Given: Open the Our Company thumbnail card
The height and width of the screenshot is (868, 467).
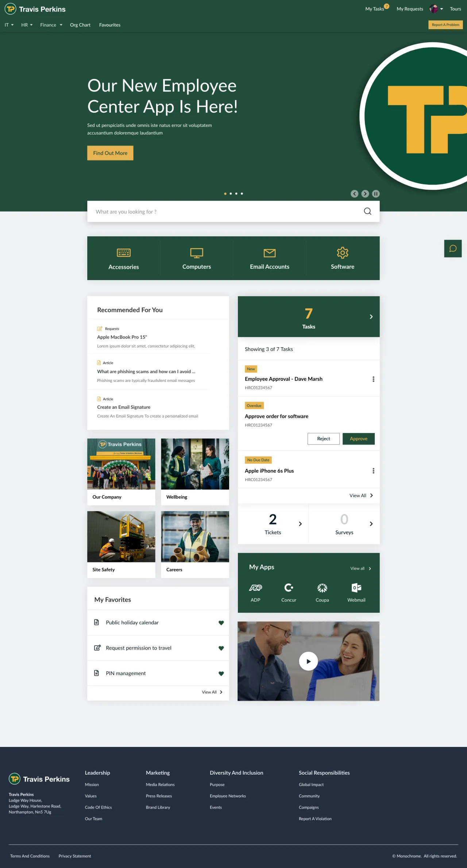Looking at the screenshot, I should click(x=121, y=472).
